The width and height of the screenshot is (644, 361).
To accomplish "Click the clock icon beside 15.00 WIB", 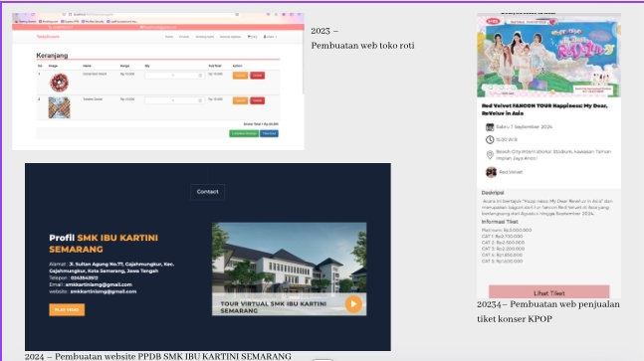I will pyautogui.click(x=490, y=140).
